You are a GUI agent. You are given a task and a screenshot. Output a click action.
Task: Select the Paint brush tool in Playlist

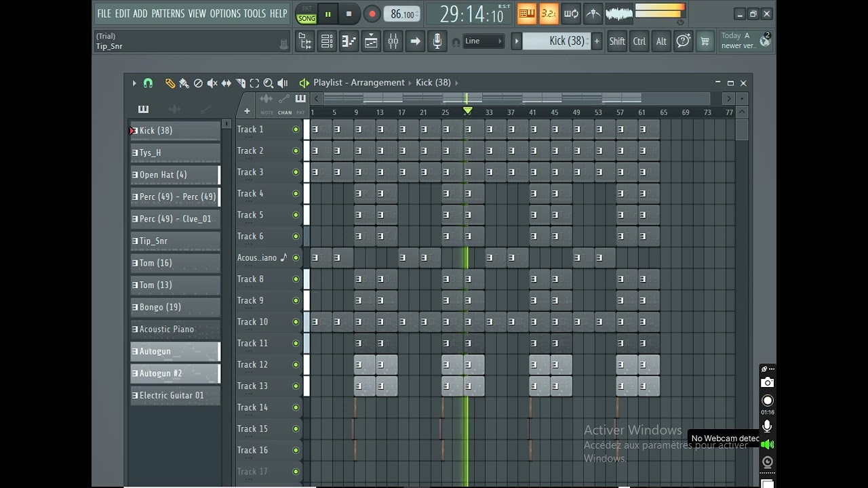(184, 83)
